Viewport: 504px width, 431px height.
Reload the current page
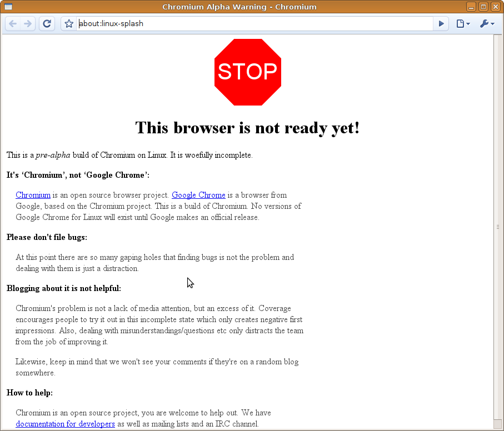(47, 24)
